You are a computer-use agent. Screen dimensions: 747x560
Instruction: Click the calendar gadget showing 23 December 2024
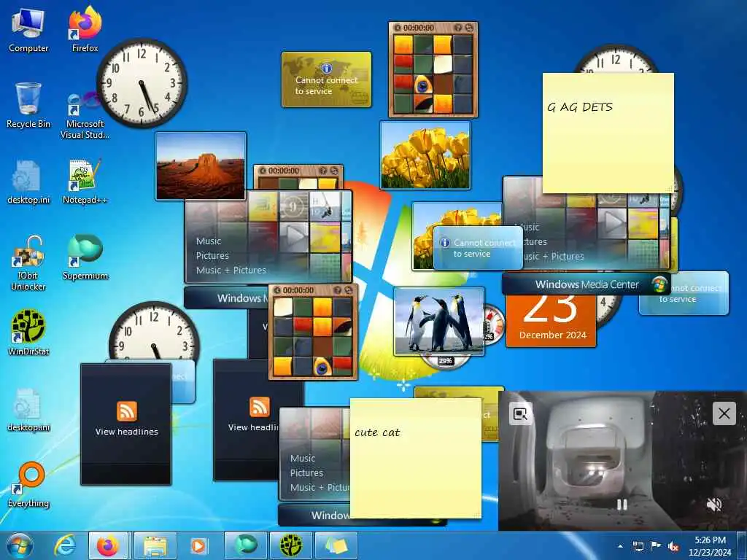(551, 322)
